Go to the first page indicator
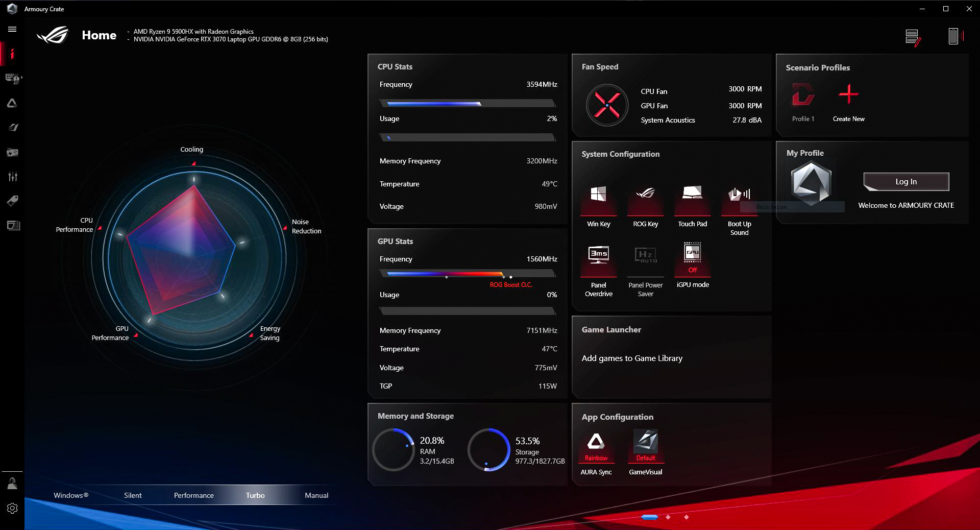Image resolution: width=980 pixels, height=530 pixels. tap(649, 517)
